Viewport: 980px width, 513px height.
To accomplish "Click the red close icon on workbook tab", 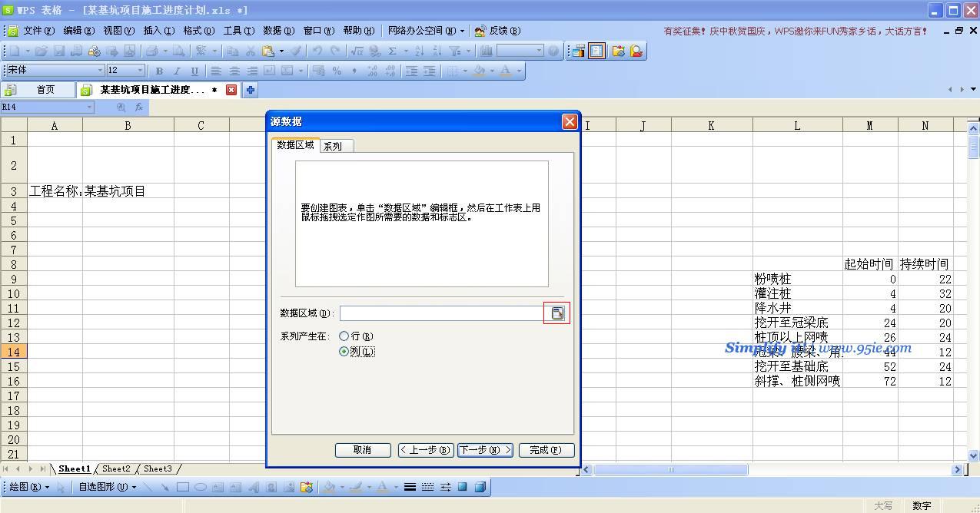I will [231, 90].
